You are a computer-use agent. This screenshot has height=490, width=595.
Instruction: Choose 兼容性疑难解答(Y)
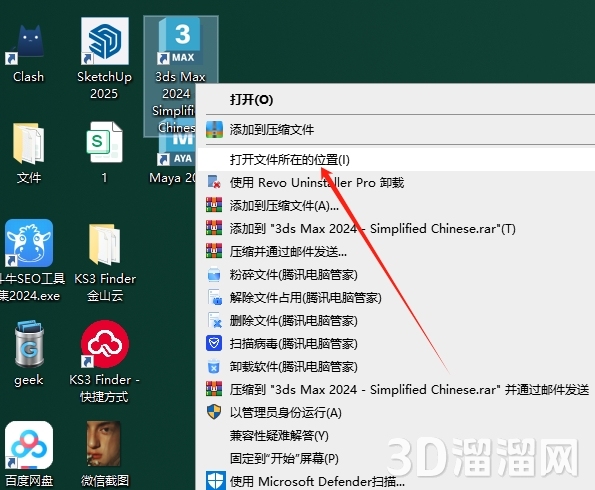[396, 435]
